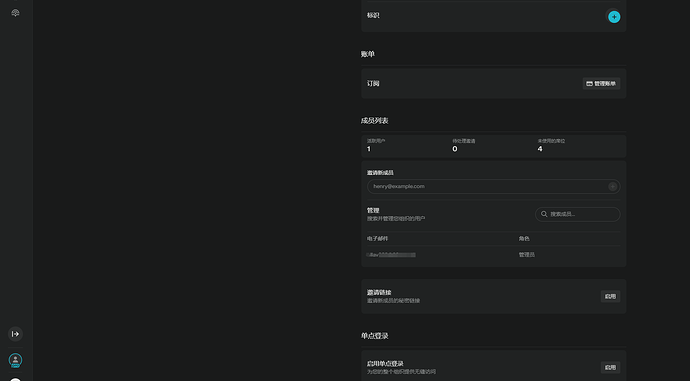Click 启用 button for 启用单点登录

tap(610, 367)
